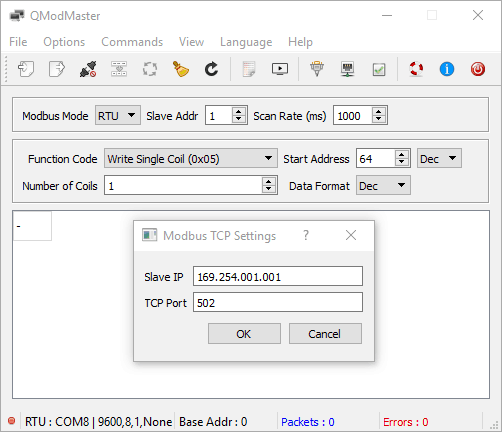The width and height of the screenshot is (502, 432).
Task: Expand the Start Address Dec base dropdown
Action: tap(439, 158)
